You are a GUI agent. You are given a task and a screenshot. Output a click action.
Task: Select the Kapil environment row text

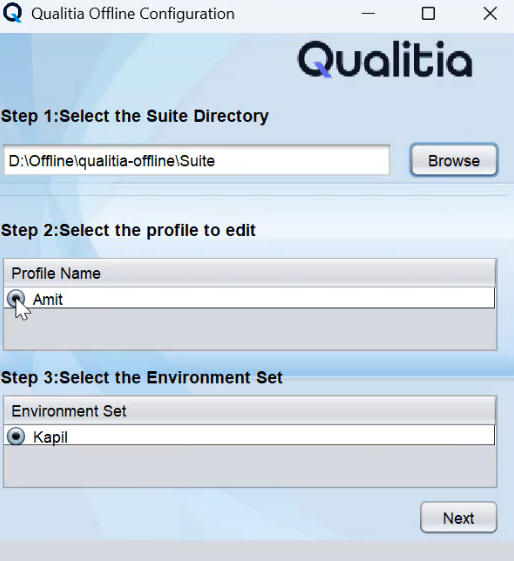point(50,437)
